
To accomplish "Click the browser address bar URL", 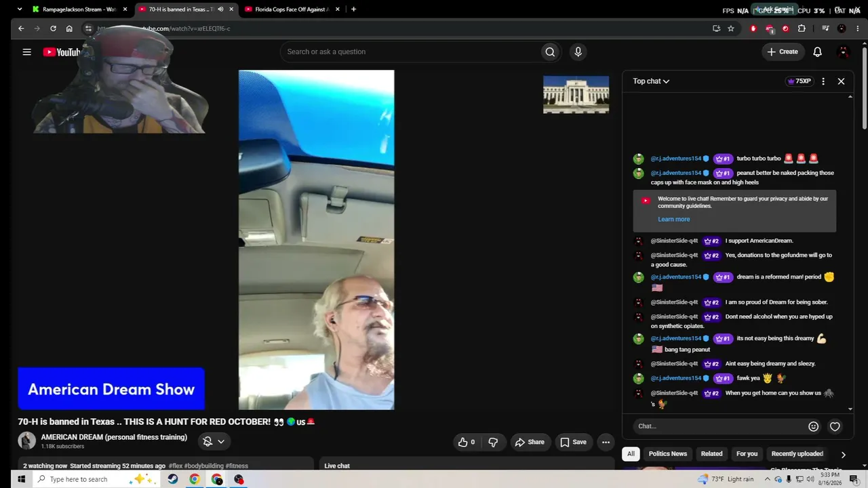I will tap(163, 28).
